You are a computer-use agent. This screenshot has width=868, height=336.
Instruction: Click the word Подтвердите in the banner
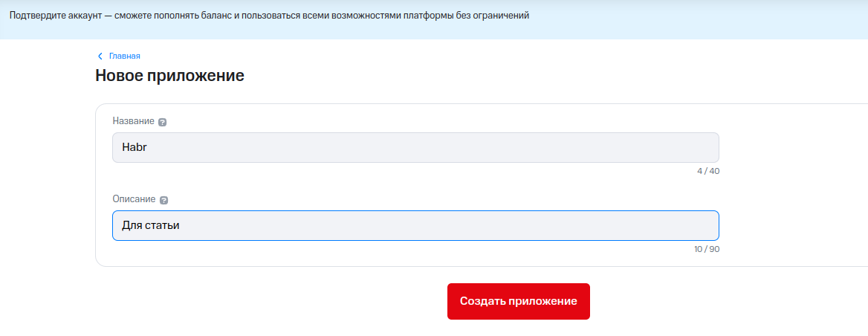click(x=33, y=16)
